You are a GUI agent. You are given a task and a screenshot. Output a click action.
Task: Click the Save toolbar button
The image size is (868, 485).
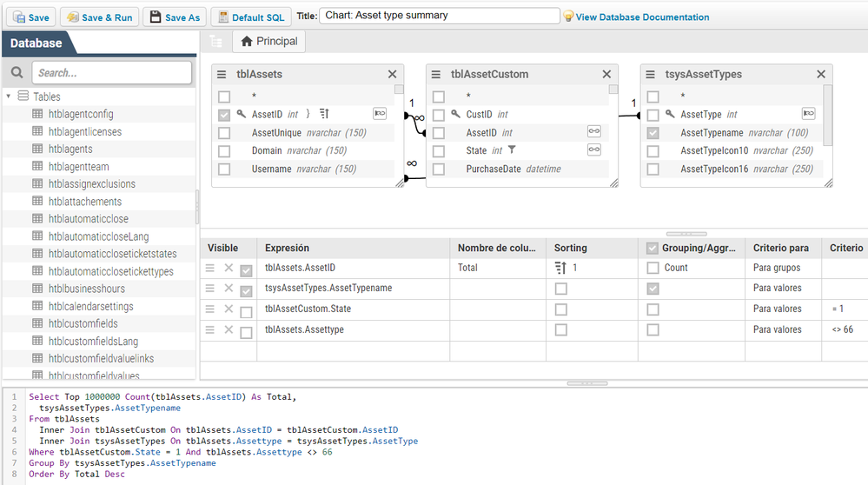tap(30, 17)
